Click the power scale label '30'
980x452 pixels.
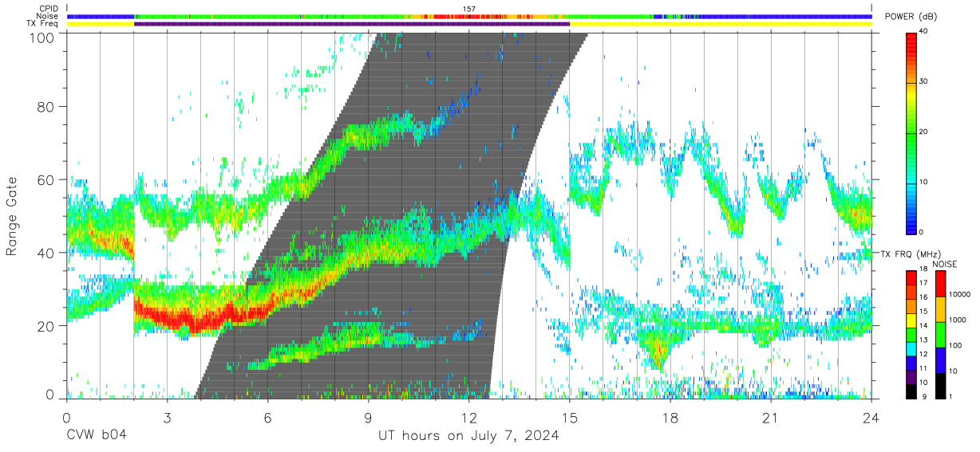[923, 81]
